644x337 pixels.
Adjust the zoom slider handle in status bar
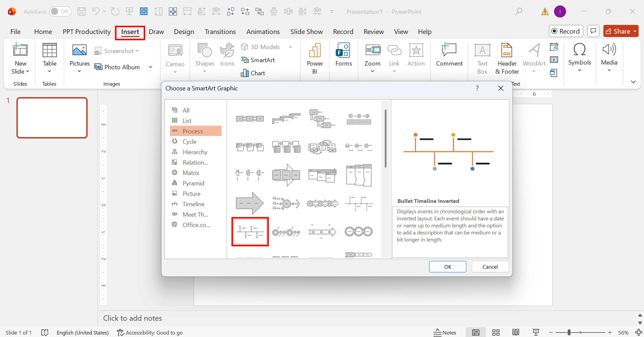(x=569, y=332)
